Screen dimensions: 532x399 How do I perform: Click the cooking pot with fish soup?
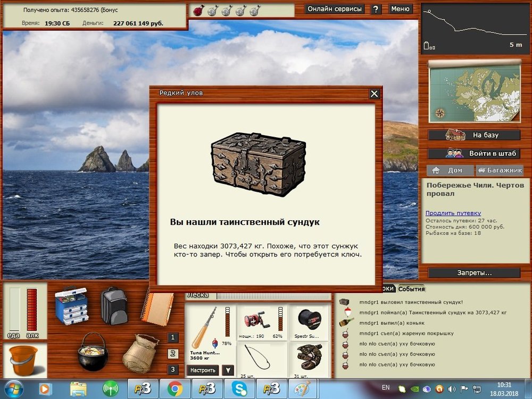[93, 351]
